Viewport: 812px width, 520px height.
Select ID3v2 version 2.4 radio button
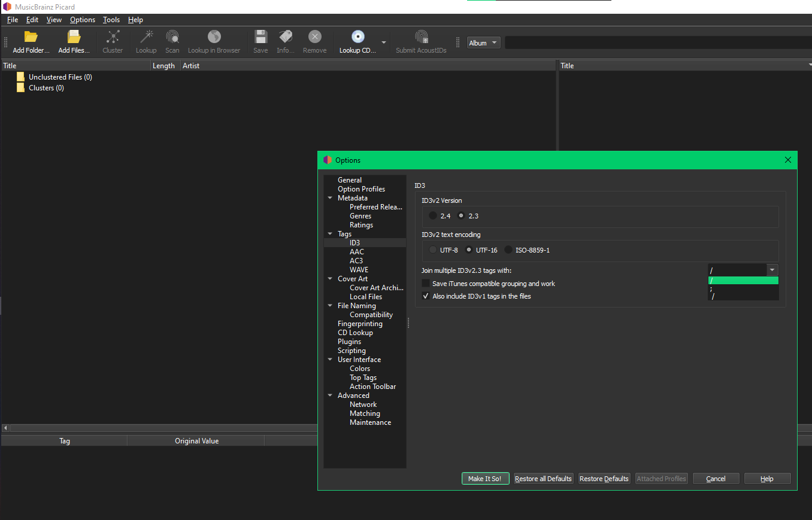click(433, 215)
